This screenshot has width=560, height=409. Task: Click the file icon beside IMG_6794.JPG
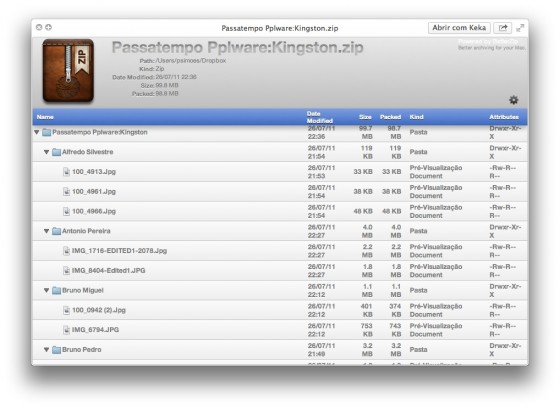pyautogui.click(x=66, y=330)
